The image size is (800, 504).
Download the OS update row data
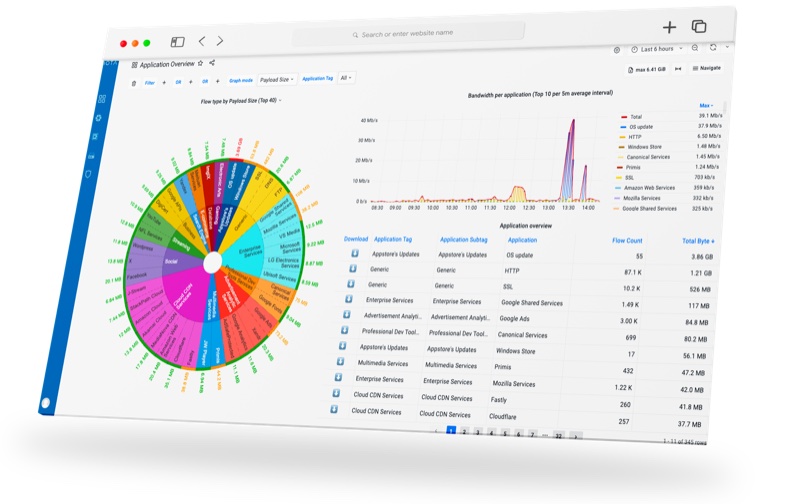355,255
